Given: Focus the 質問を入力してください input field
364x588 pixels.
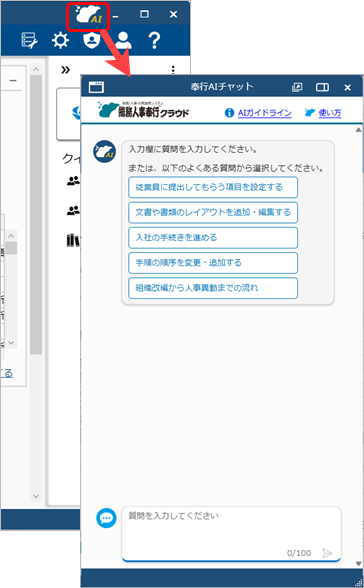Looking at the screenshot, I should 231,534.
